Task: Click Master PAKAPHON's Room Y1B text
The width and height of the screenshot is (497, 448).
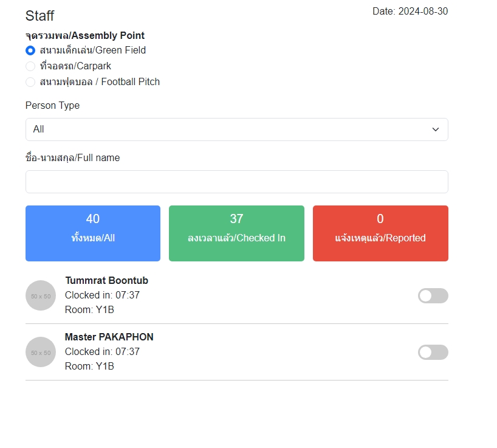Action: coord(89,367)
